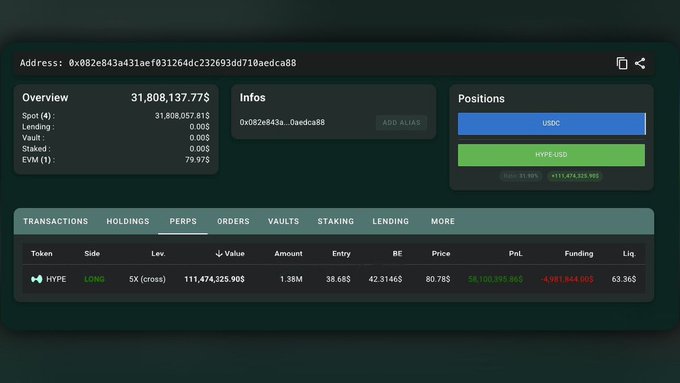Screen dimensions: 680x383
Task: Click the LONG side cell
Action: (94, 279)
